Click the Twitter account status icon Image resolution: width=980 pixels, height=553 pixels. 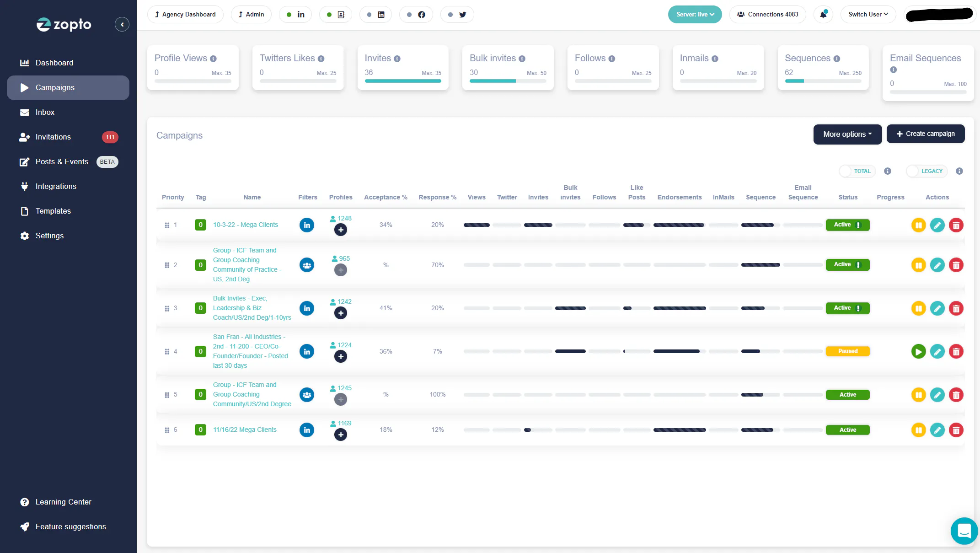(x=457, y=15)
